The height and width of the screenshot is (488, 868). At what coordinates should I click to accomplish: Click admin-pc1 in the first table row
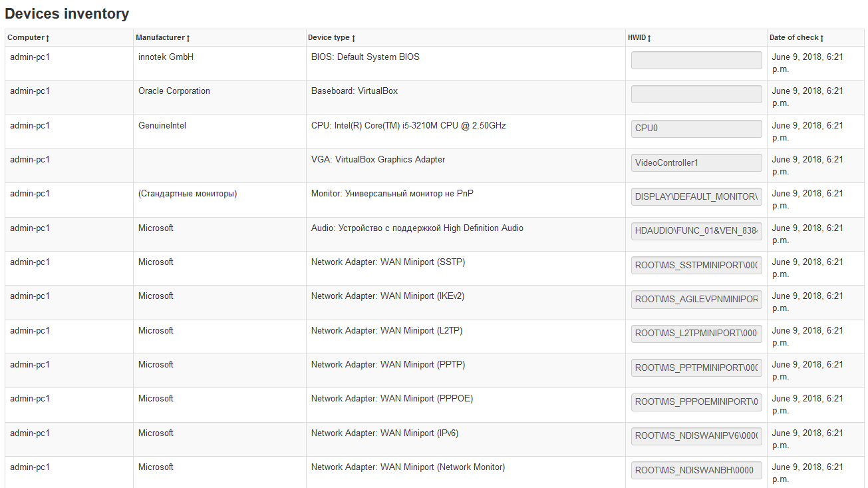(29, 57)
